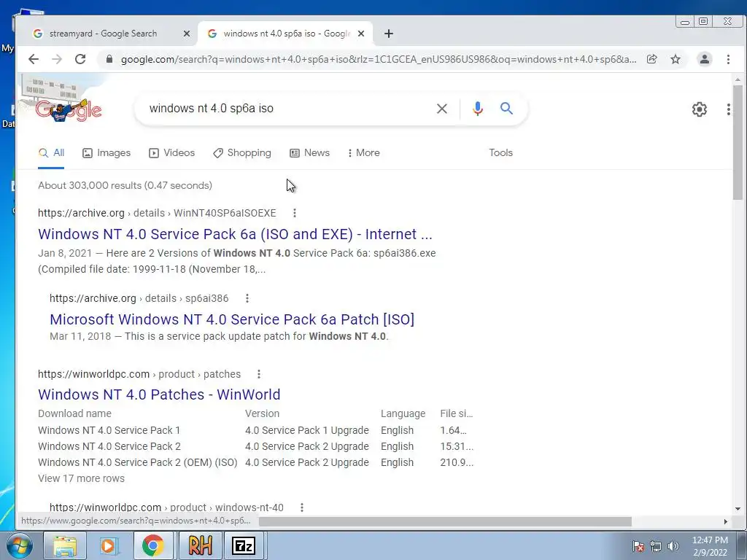Click the forward navigation arrow

[x=57, y=59]
